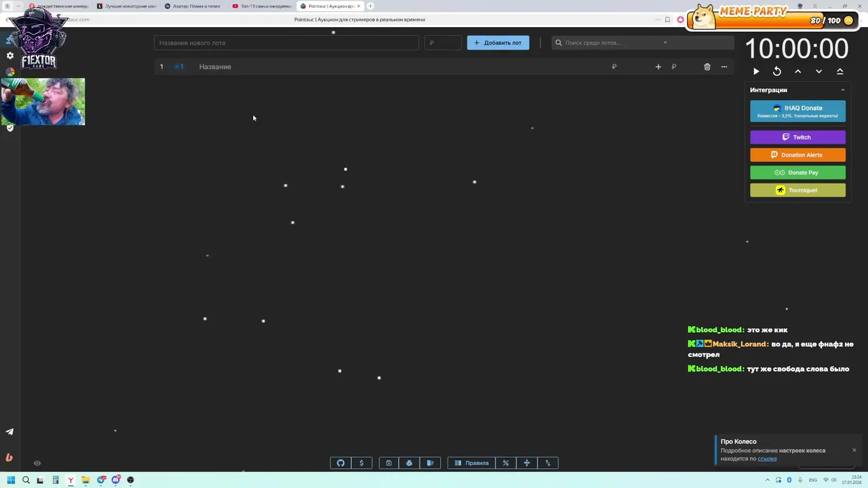Open the Telegram icon in left sidebar
Image resolution: width=868 pixels, height=488 pixels.
pyautogui.click(x=9, y=432)
